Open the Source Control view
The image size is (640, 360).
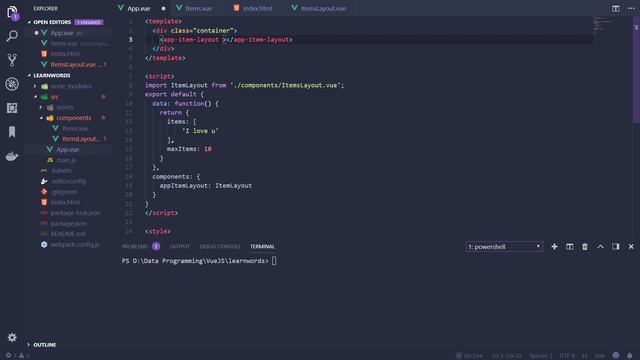click(12, 60)
